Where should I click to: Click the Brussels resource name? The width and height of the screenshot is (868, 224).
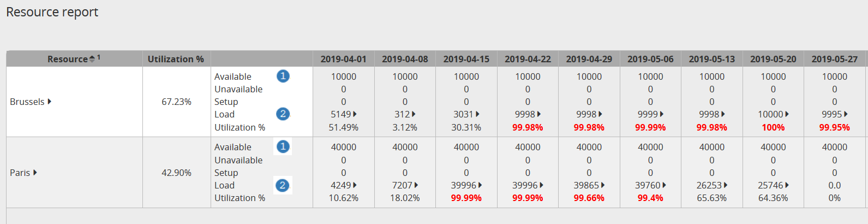(27, 102)
